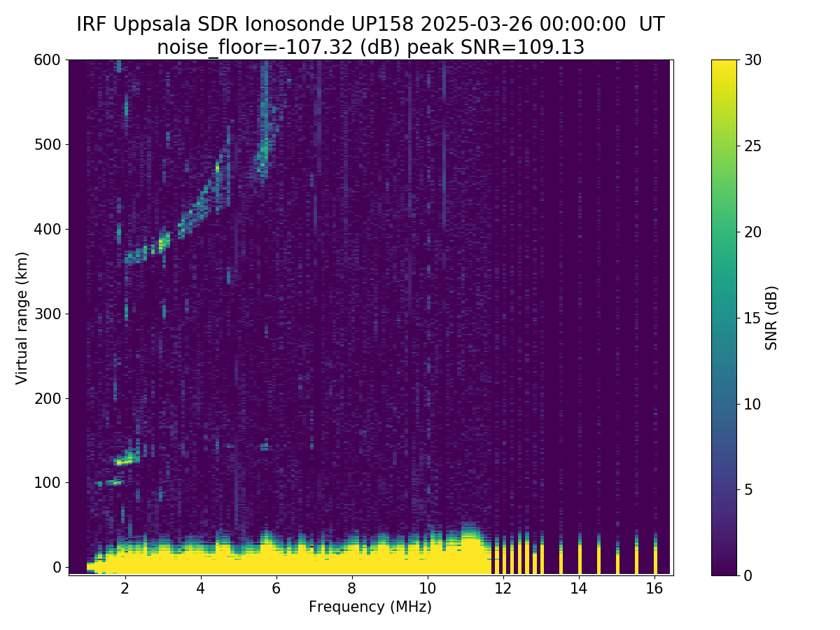840x630 pixels.
Task: Click the 12 tick label on frequency axis
Action: (503, 589)
